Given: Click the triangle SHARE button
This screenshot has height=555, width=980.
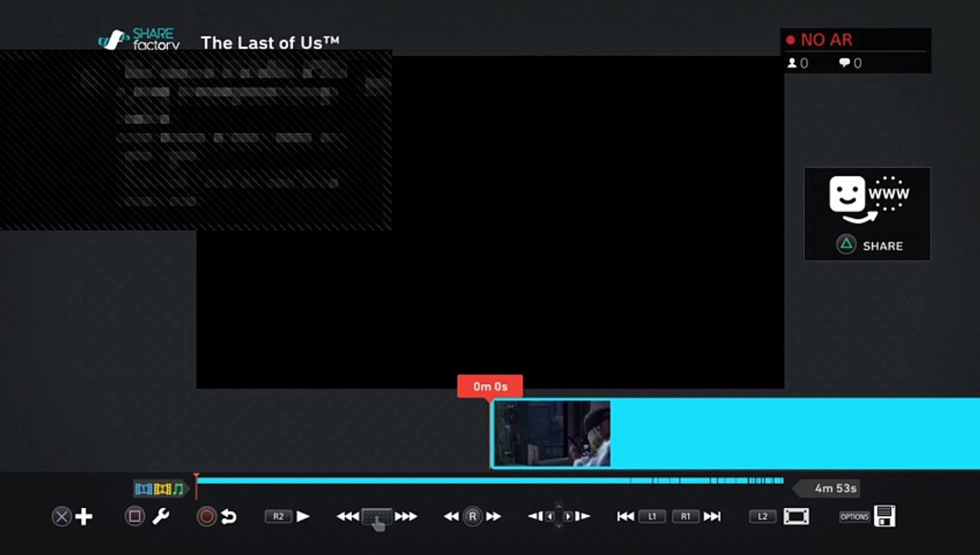Looking at the screenshot, I should pos(869,246).
